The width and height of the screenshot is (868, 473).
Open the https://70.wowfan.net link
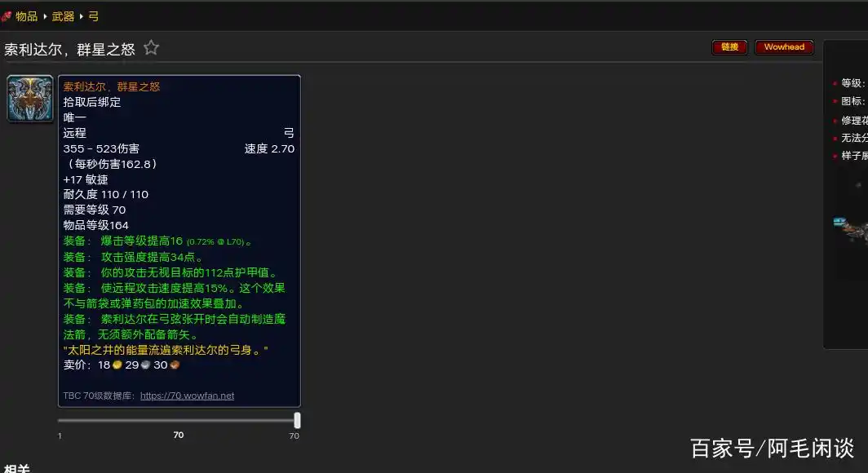click(x=187, y=396)
